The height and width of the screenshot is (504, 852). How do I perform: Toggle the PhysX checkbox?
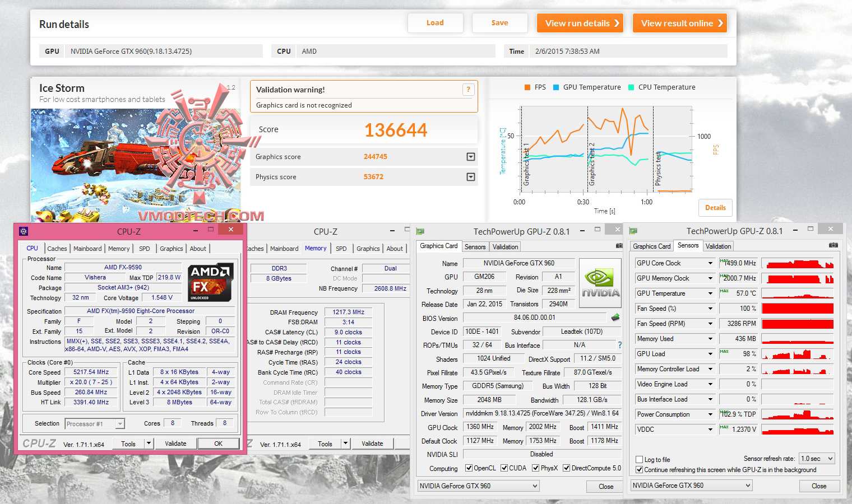(536, 468)
